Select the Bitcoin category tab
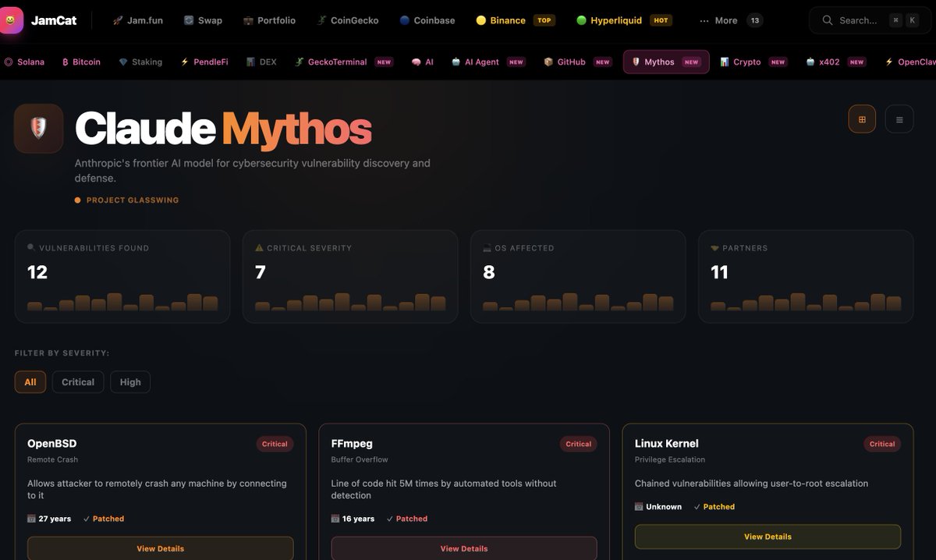This screenshot has height=560, width=936. click(x=81, y=62)
